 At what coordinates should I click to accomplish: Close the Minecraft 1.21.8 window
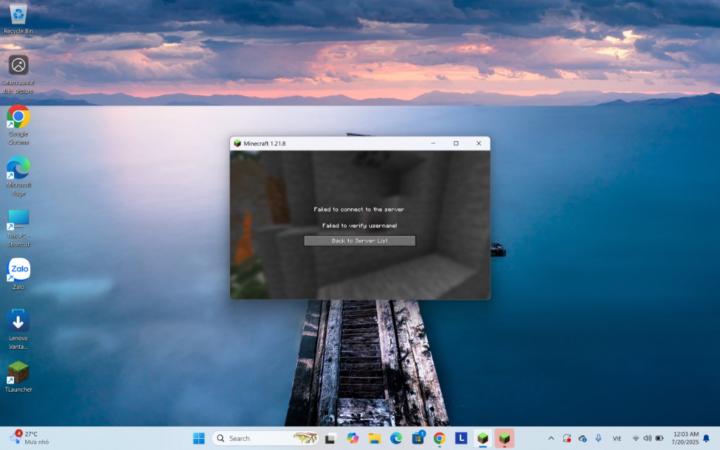[479, 143]
